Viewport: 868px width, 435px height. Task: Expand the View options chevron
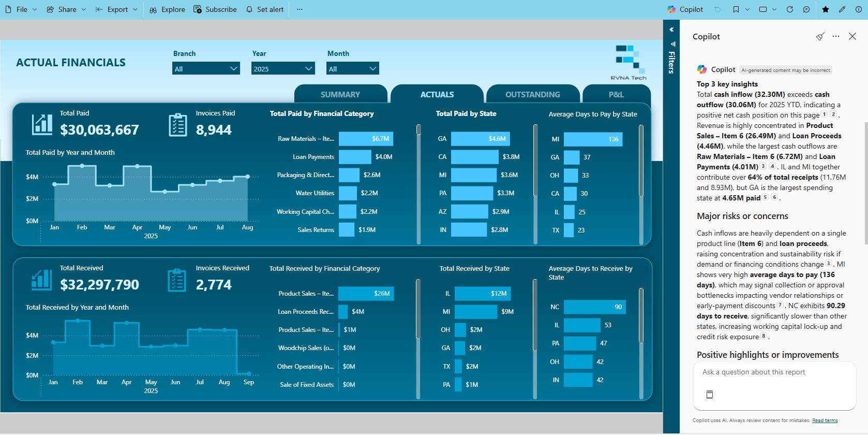point(774,9)
